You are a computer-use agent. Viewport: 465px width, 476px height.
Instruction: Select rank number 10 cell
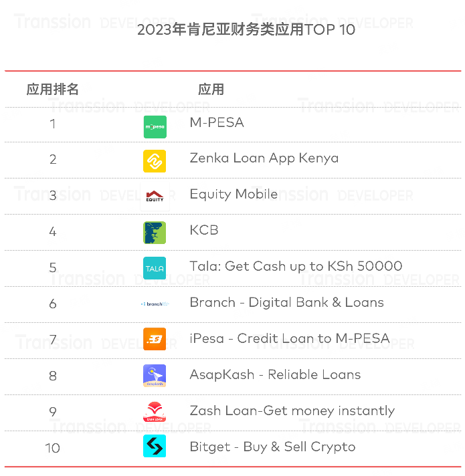click(53, 447)
